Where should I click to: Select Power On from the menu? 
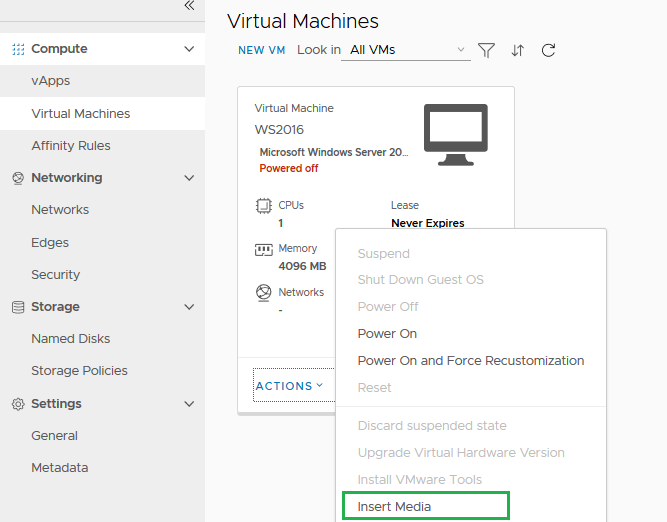[x=387, y=334]
